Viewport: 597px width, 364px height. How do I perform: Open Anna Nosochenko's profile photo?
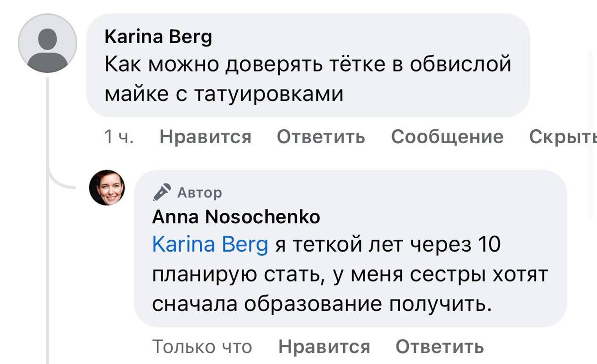pos(107,188)
